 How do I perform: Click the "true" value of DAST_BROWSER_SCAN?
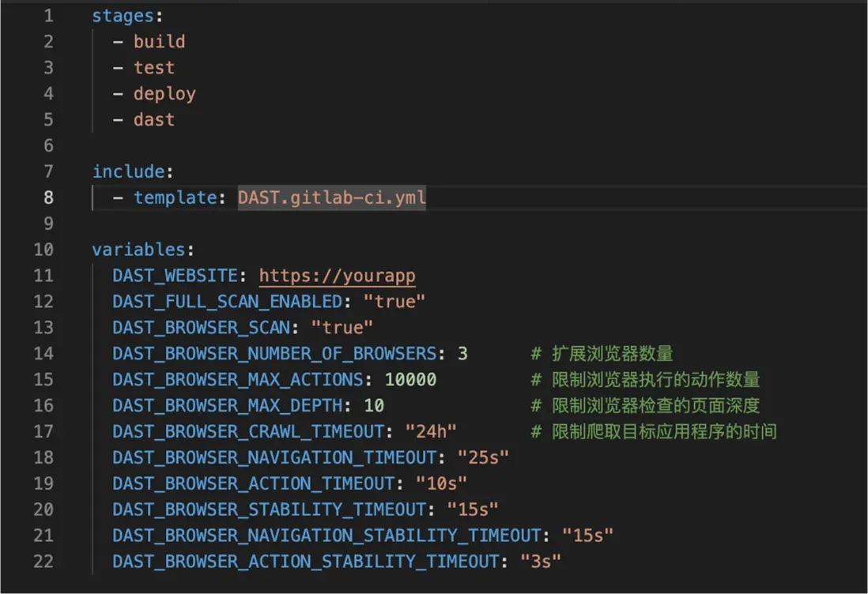point(342,328)
